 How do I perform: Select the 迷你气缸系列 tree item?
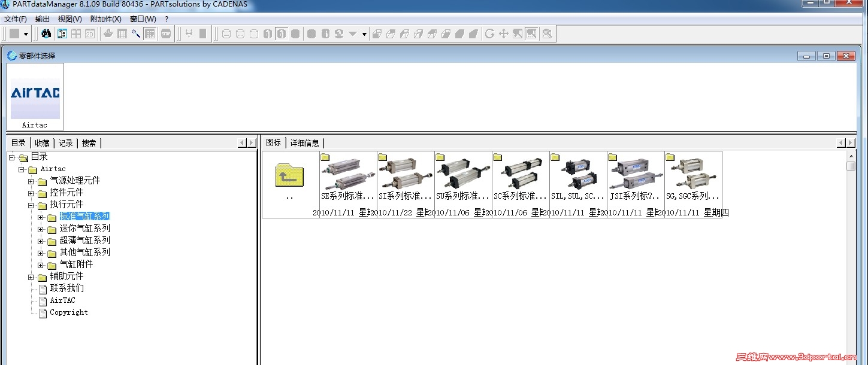(84, 229)
